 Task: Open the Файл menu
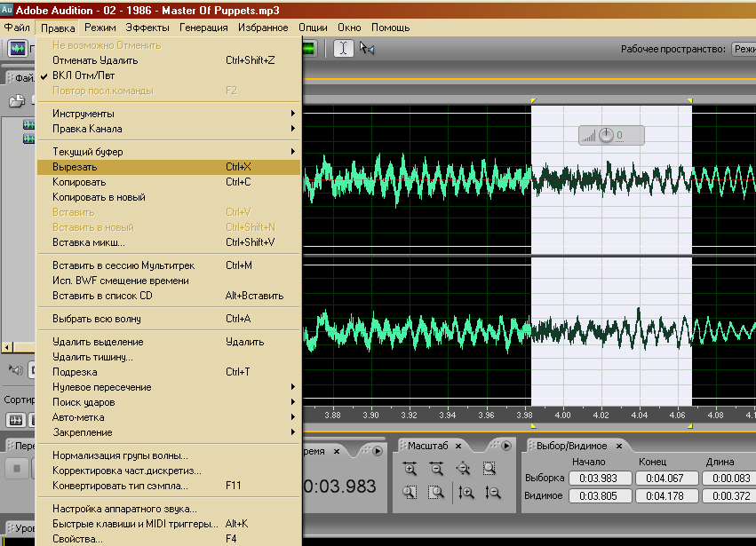click(x=17, y=28)
